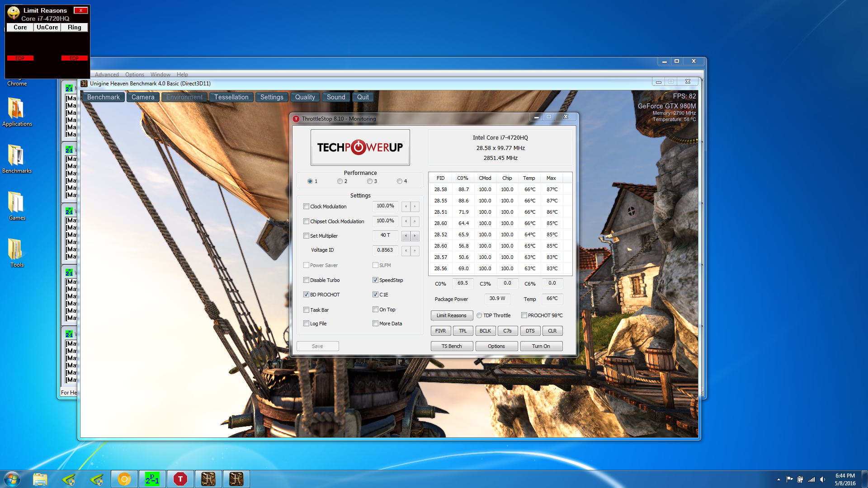This screenshot has width=868, height=488.
Task: Select the Games desktop folder
Action: pos(17,206)
